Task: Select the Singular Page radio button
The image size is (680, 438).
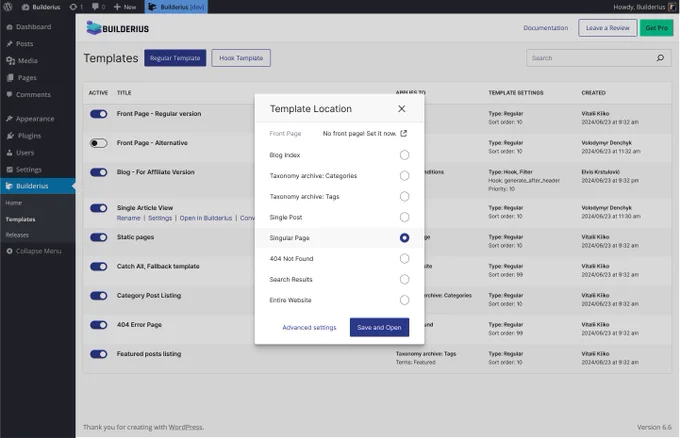Action: pyautogui.click(x=404, y=238)
